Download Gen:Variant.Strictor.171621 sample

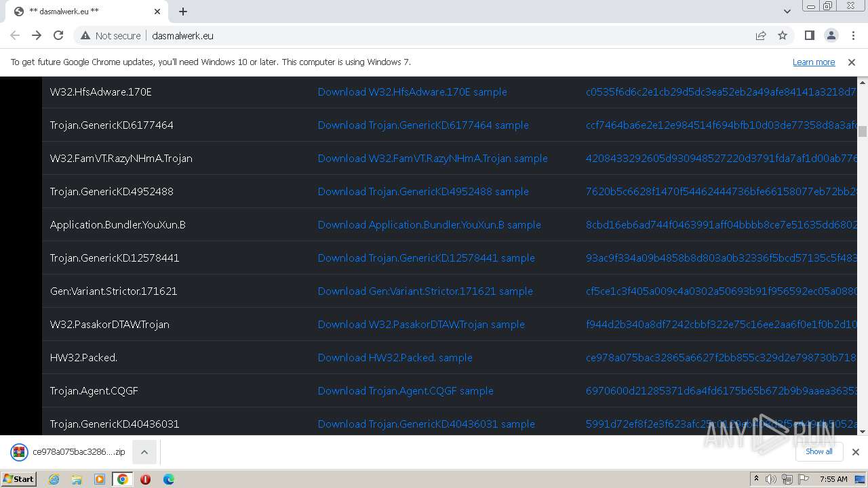425,291
